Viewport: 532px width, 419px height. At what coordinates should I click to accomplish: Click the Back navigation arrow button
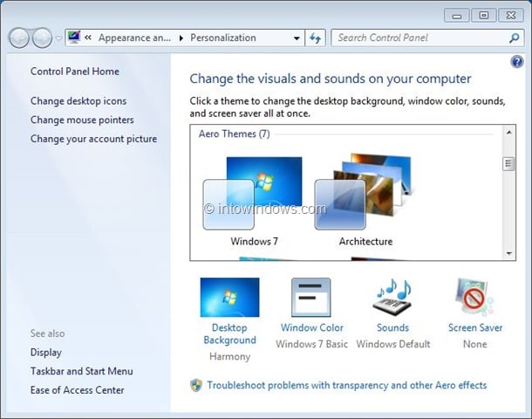pos(19,38)
